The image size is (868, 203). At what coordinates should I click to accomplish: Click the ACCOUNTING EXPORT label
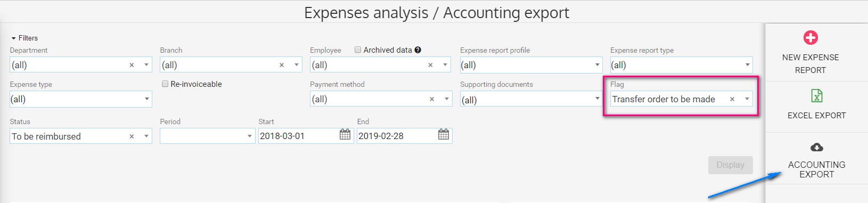tap(817, 169)
